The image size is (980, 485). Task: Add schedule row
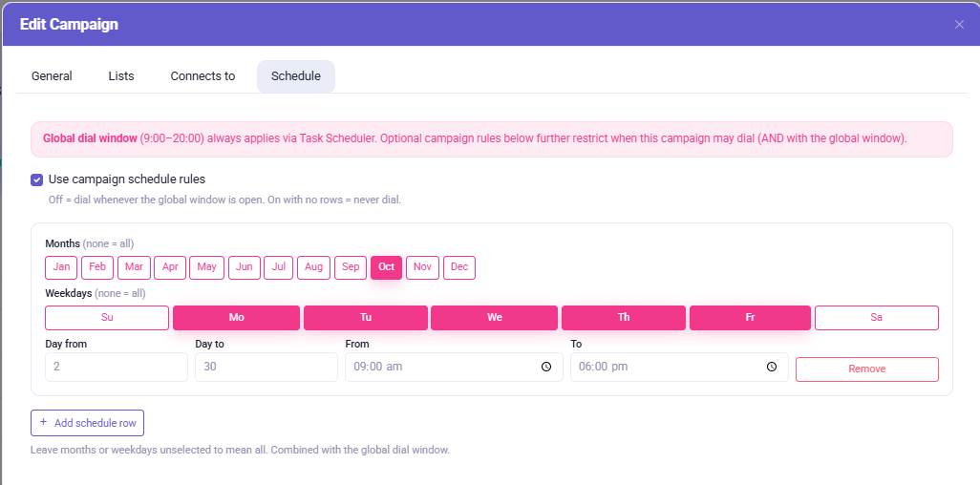(x=88, y=423)
